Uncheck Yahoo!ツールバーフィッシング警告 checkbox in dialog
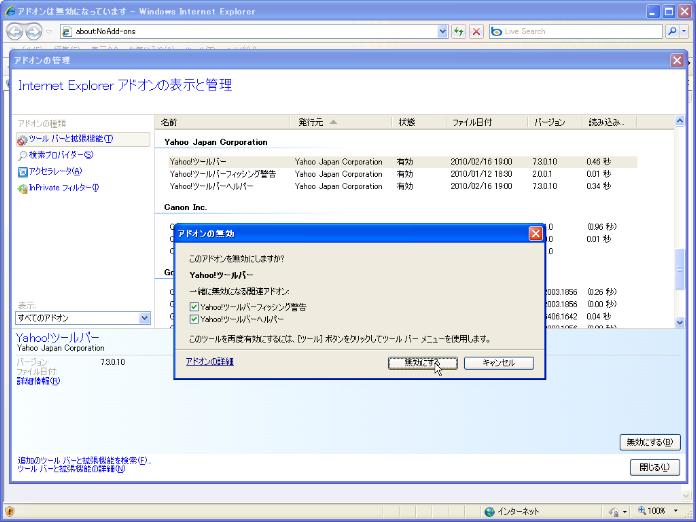Screen dimensions: 696x522 194,307
